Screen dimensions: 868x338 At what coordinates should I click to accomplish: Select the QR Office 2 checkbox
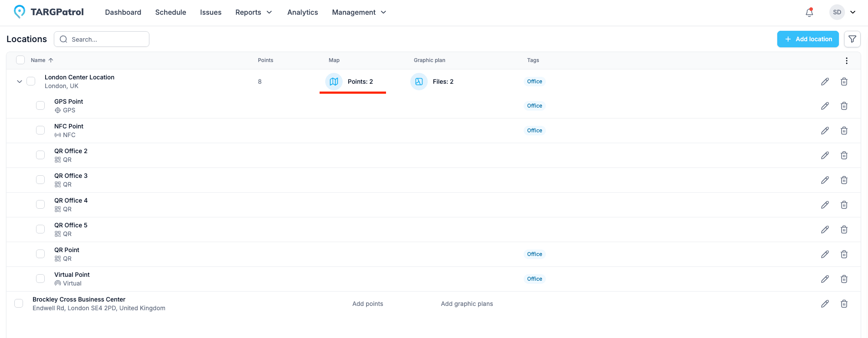pyautogui.click(x=40, y=155)
